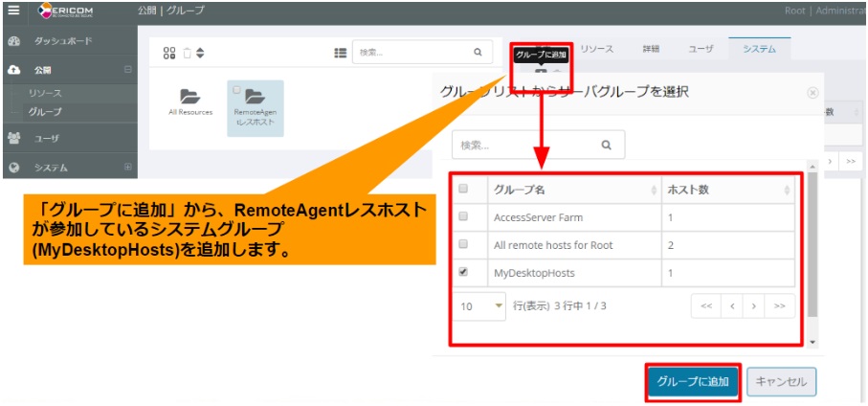Click the キャンセル button

(x=781, y=382)
